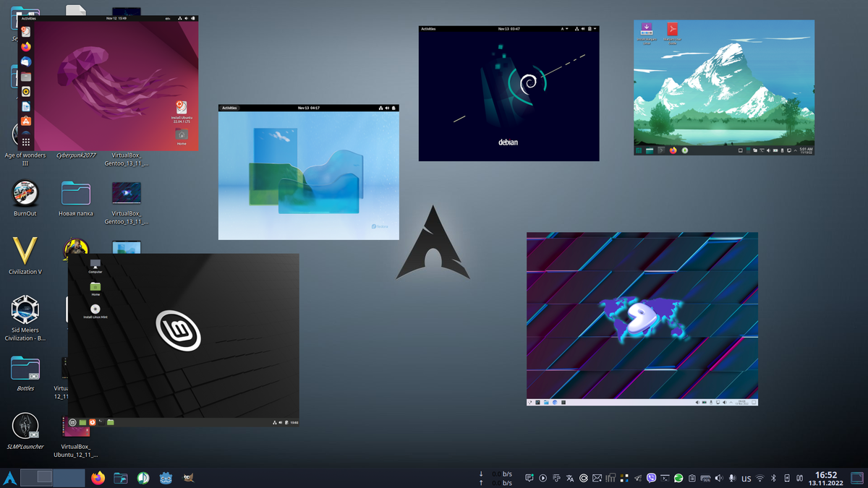Open the volume speaker tray icon
868x488 pixels.
719,478
